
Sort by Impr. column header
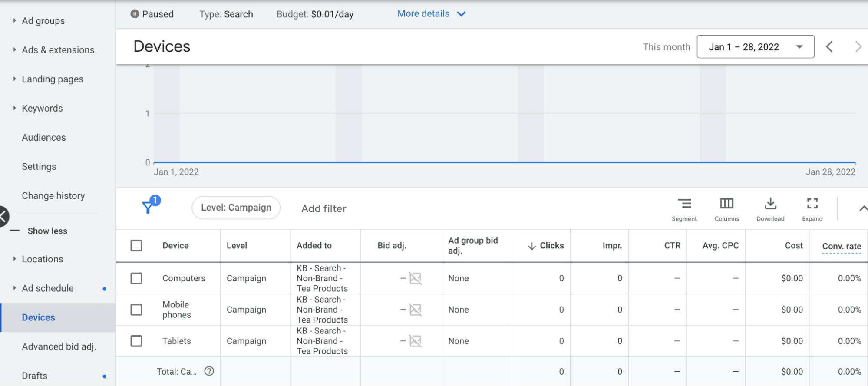point(612,245)
